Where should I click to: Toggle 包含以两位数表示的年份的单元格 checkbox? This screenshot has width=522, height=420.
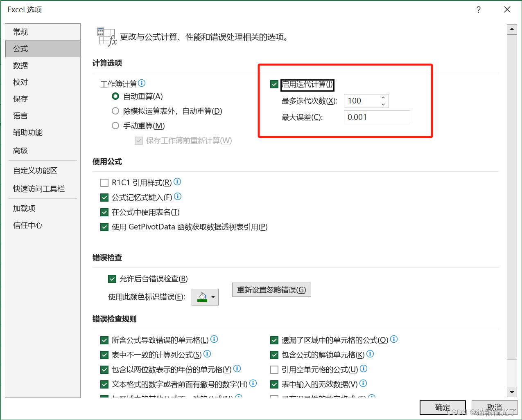(x=104, y=370)
